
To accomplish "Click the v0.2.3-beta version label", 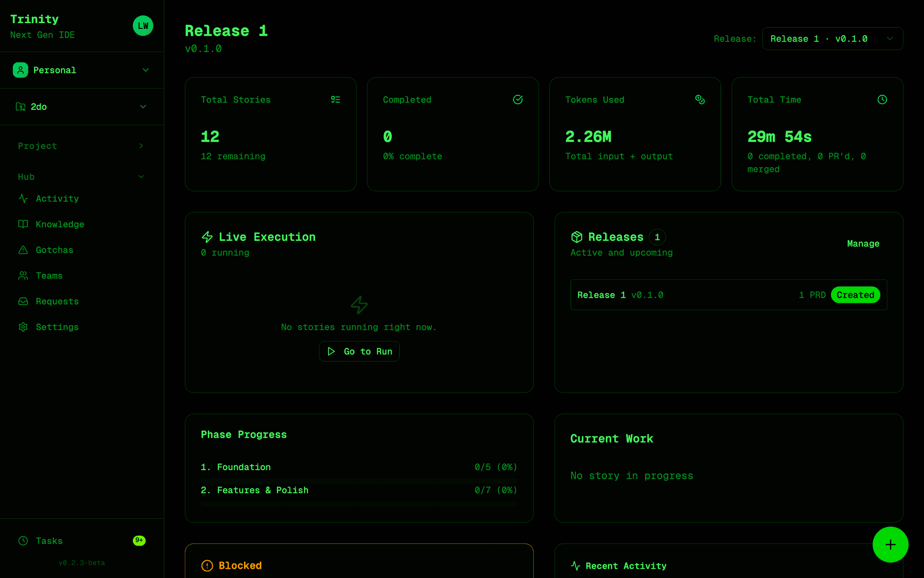I will pyautogui.click(x=82, y=563).
